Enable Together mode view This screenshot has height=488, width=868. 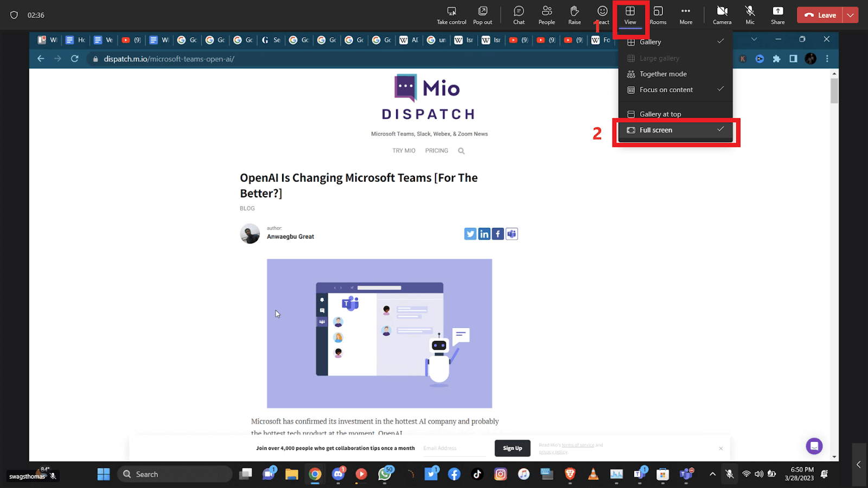click(662, 74)
